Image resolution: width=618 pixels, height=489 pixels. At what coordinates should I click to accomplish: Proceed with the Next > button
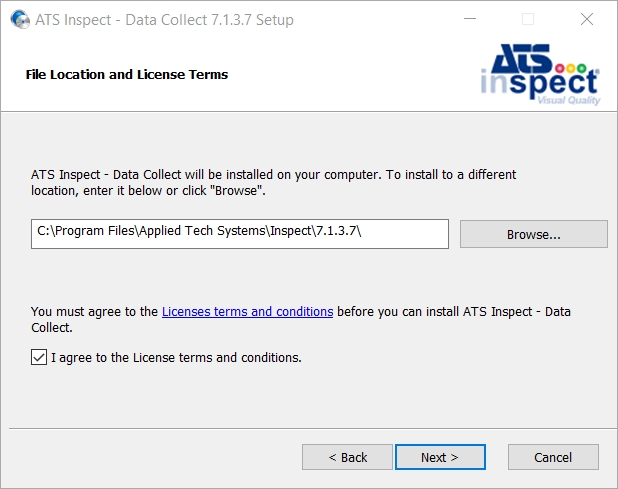(x=440, y=457)
